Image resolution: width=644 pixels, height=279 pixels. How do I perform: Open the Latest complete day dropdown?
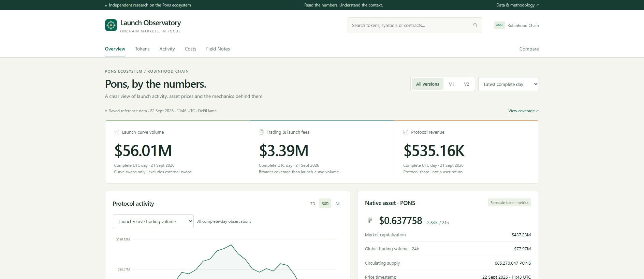[509, 84]
